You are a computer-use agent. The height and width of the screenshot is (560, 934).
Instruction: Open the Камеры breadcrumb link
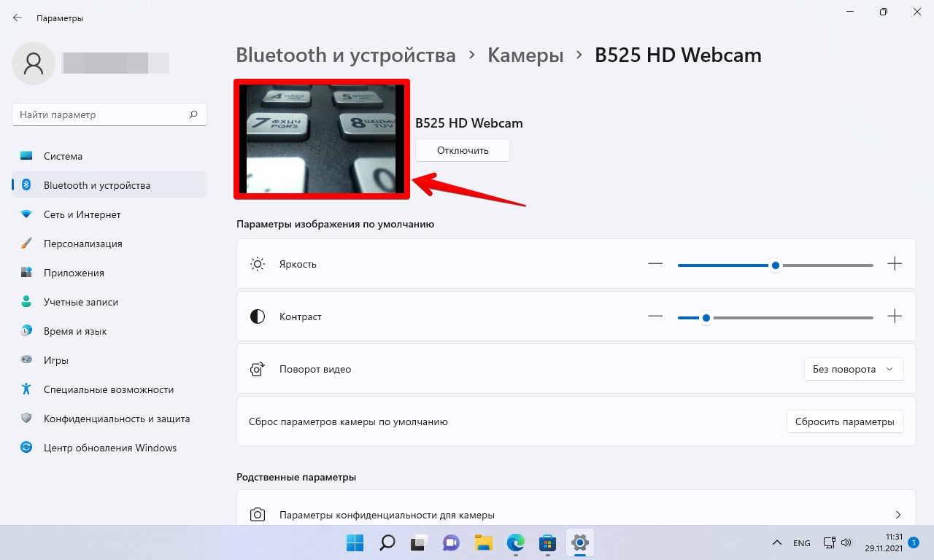coord(525,55)
